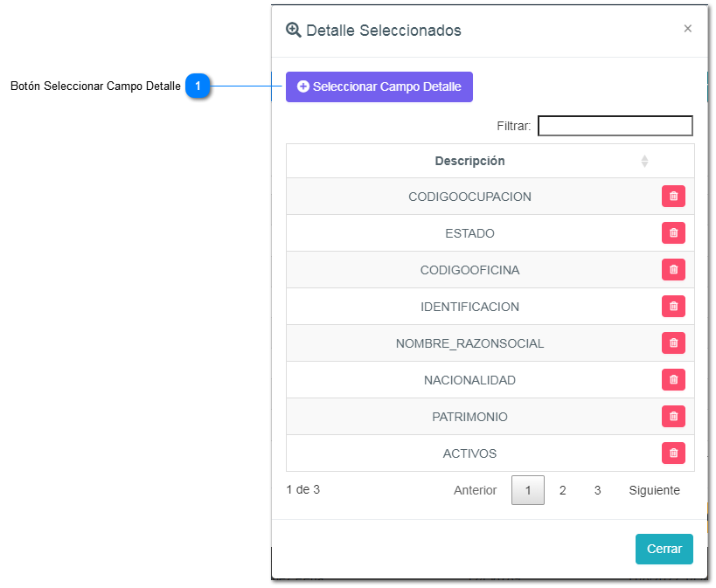Viewport: 716px width, 588px height.
Task: Select page 1 in pagination
Action: point(527,490)
